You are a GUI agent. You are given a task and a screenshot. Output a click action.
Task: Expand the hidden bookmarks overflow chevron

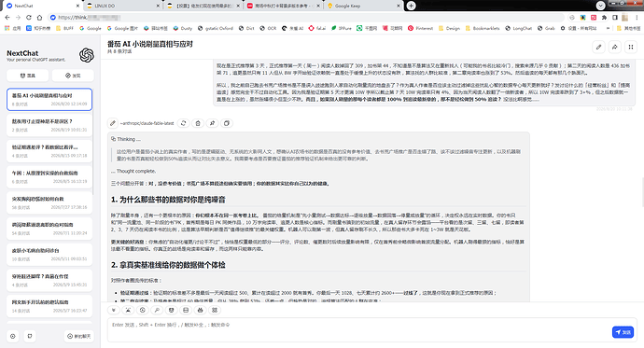tap(608, 28)
